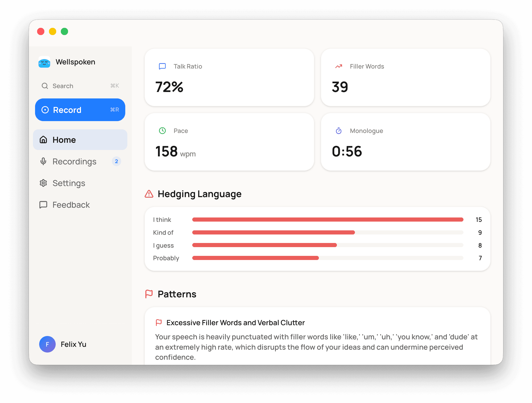Click the Hedging Language warning triangle icon
This screenshot has width=532, height=403.
click(149, 194)
